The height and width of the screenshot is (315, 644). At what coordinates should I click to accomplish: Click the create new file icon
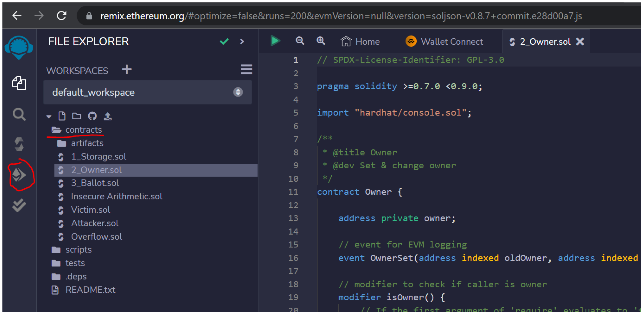click(62, 116)
